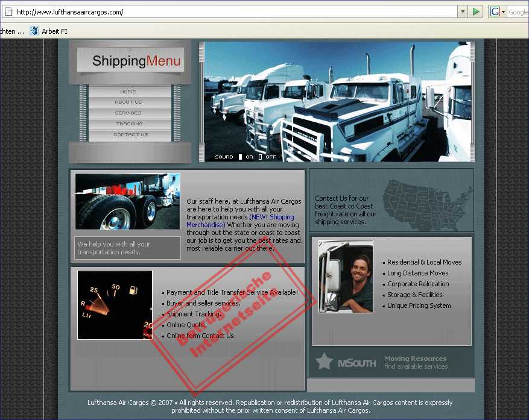Open the address bar history dropdown
Image resolution: width=529 pixels, height=420 pixels.
click(x=463, y=12)
